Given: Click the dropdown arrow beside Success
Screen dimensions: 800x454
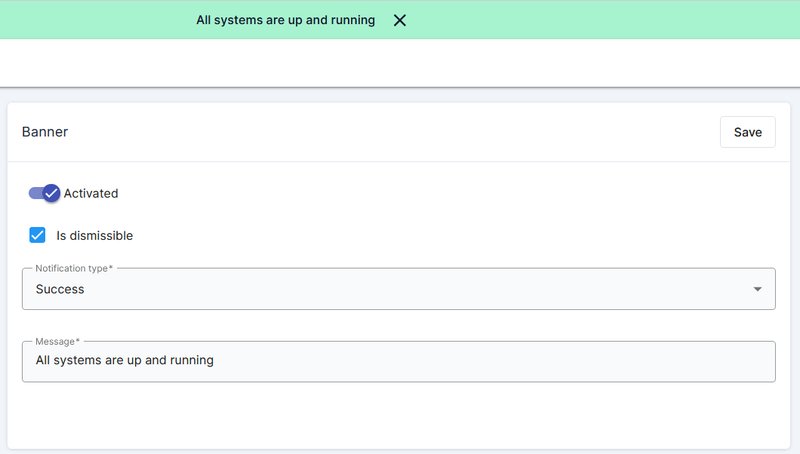Looking at the screenshot, I should tap(758, 289).
